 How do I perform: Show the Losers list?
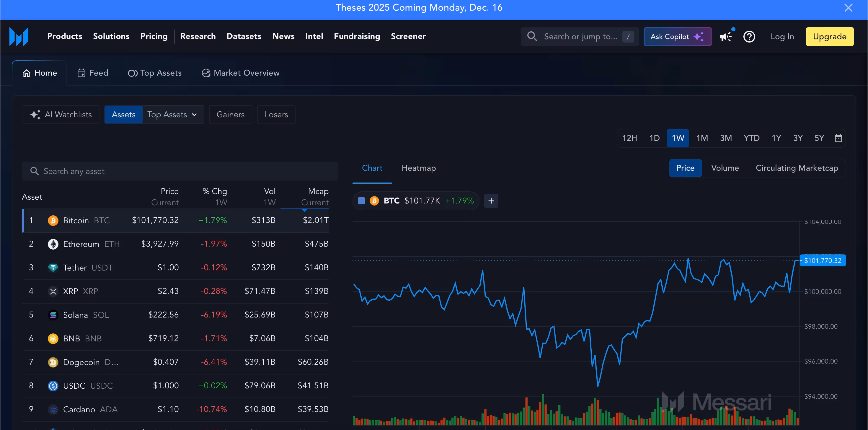pyautogui.click(x=276, y=115)
